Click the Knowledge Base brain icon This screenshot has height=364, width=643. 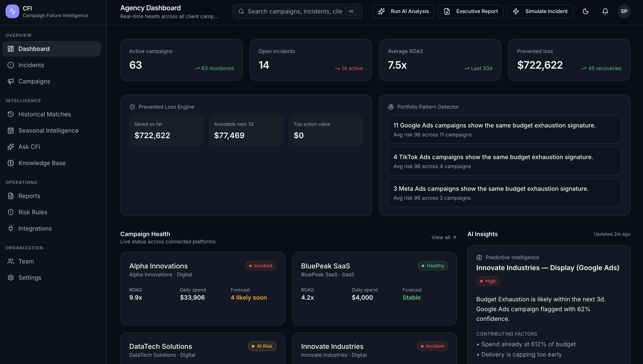[x=10, y=163]
